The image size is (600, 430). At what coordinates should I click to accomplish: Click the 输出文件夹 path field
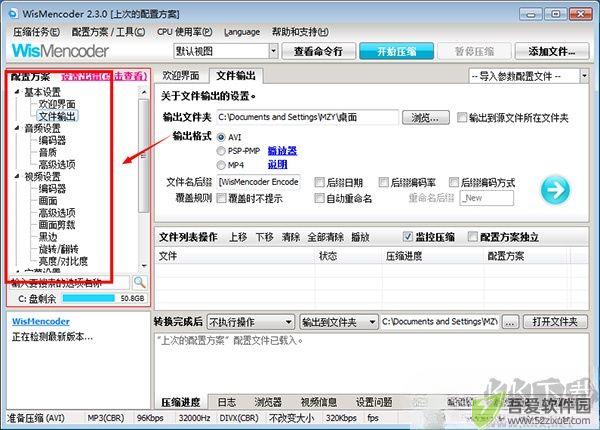(308, 117)
